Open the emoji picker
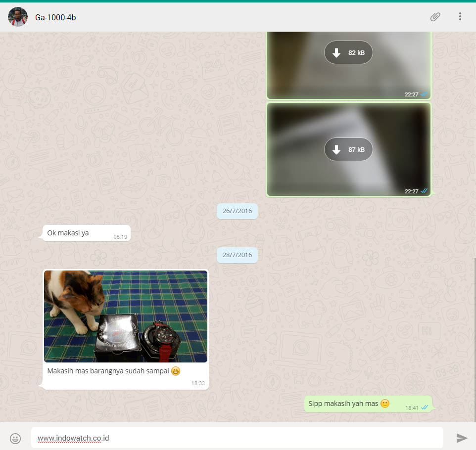 (16, 438)
